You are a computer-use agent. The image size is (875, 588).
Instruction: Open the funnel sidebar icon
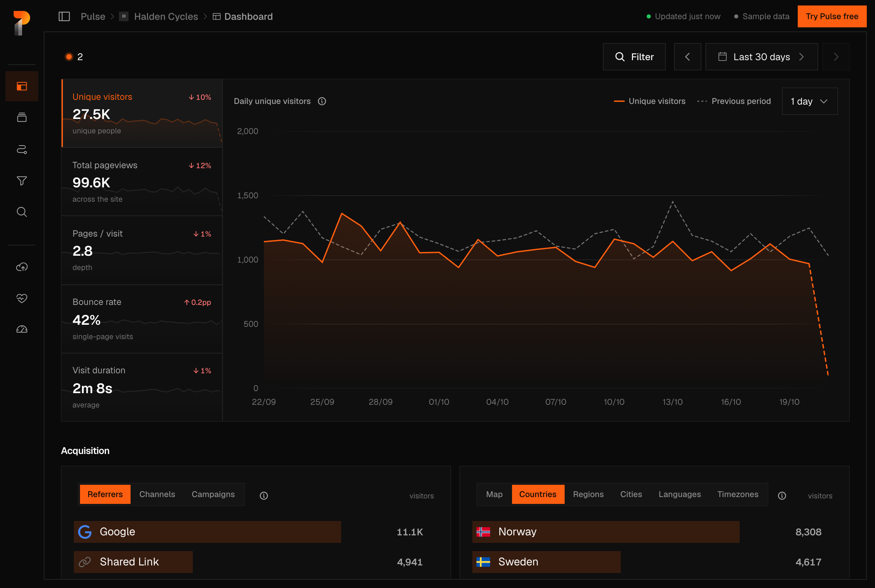[22, 181]
